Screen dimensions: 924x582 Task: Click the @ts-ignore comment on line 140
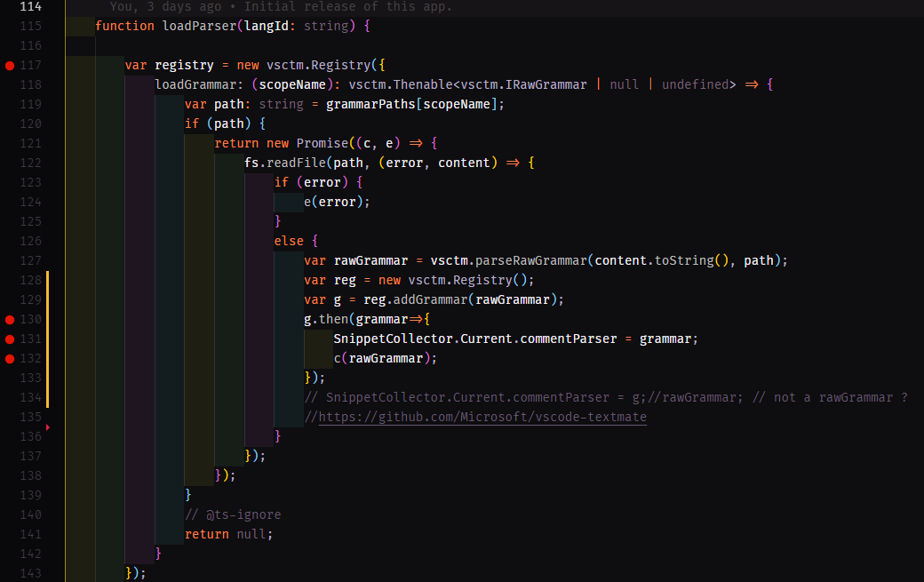[x=233, y=514]
